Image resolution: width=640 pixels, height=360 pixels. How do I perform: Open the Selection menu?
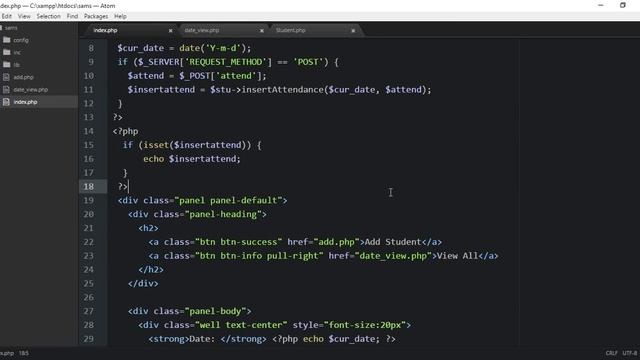point(49,16)
